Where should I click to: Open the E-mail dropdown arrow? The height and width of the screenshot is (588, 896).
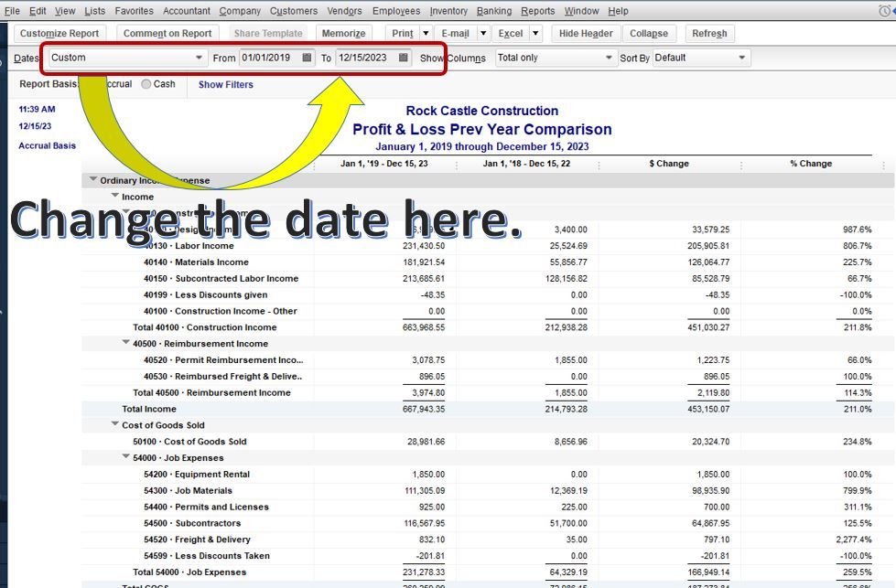[x=483, y=34]
